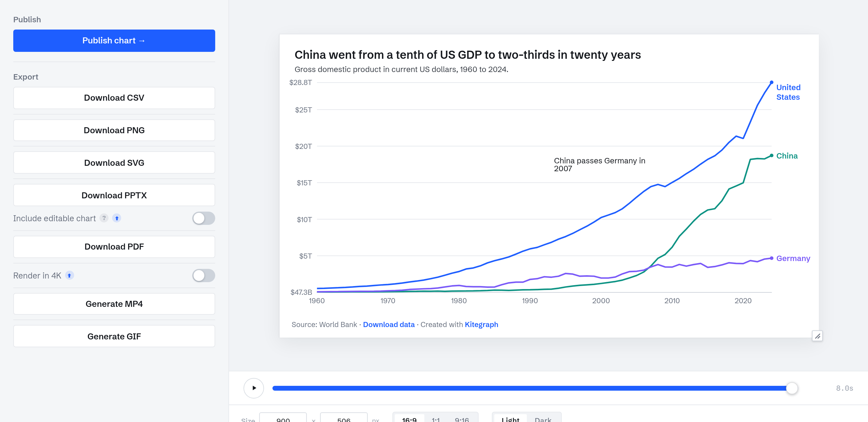Screen dimensions: 868x422
Task: Click the play button for the chart animation
Action: [254, 388]
